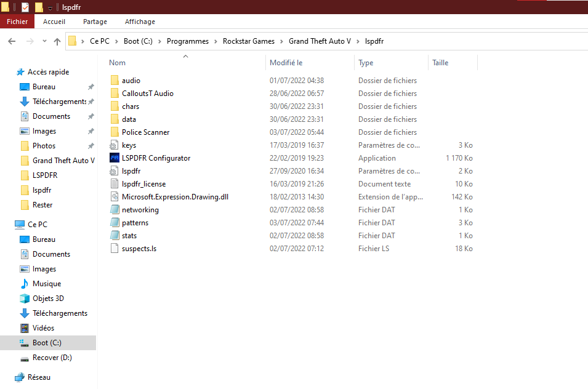The image size is (588, 389).
Task: Select the keys config file icon
Action: click(114, 145)
